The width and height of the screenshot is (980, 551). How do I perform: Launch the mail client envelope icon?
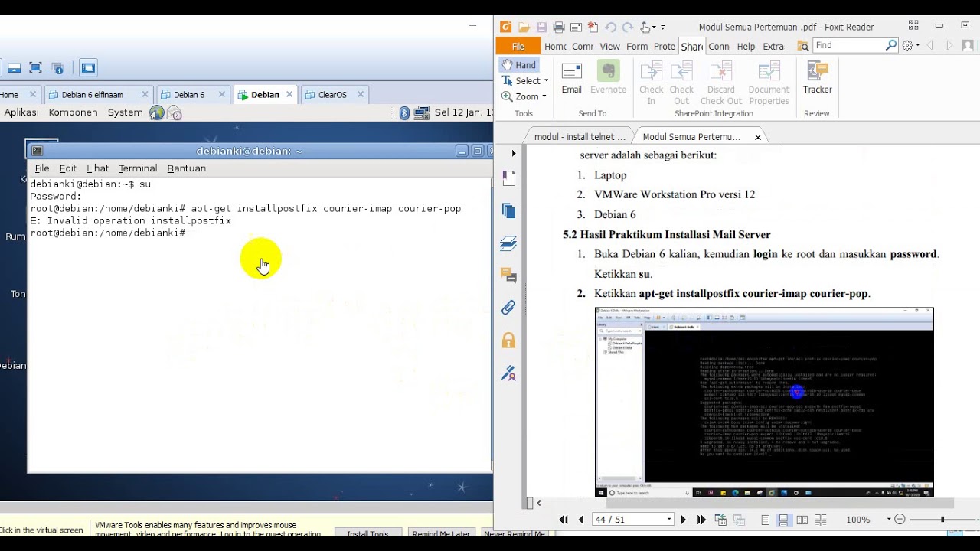(x=175, y=113)
